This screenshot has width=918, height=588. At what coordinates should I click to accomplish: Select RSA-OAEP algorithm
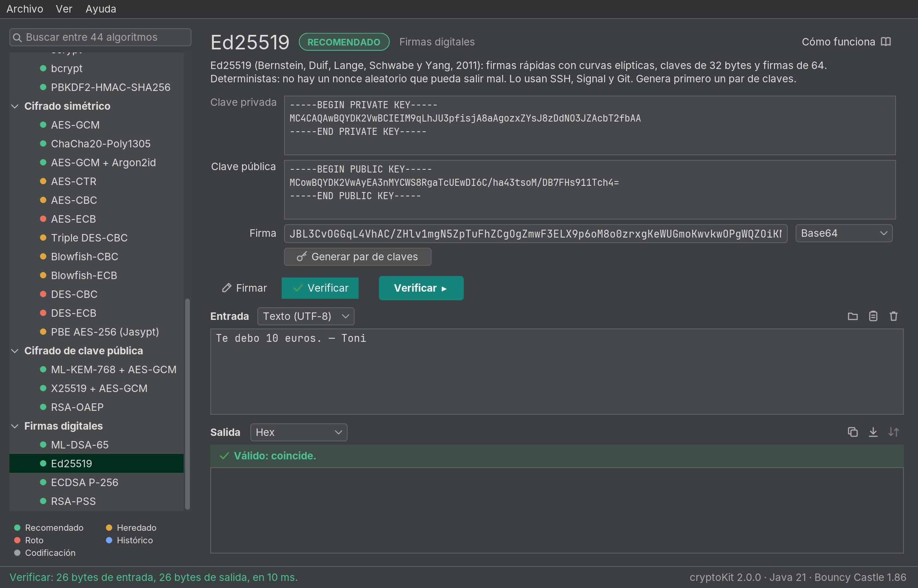point(97,407)
